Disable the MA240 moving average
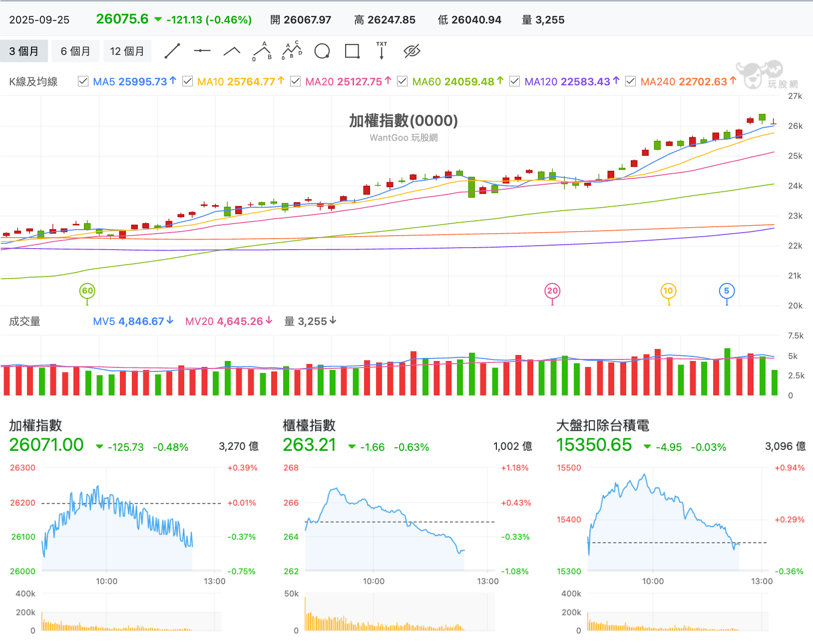Screen dimensions: 813x644 click(630, 81)
